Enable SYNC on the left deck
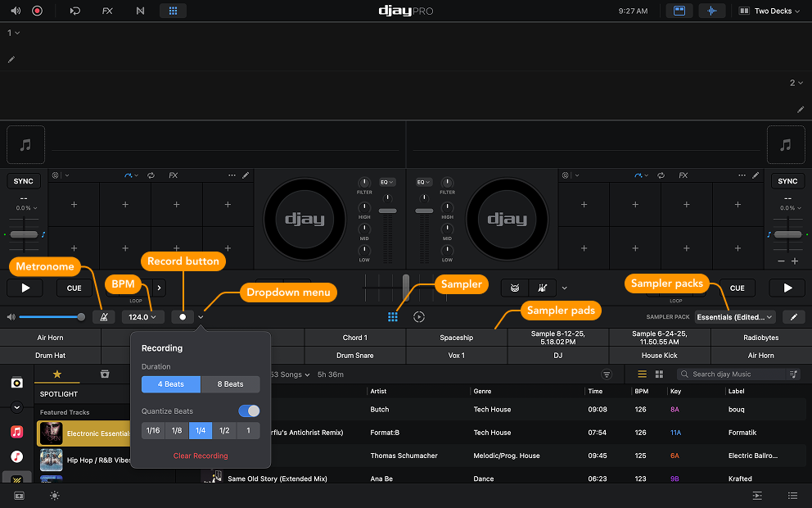Image resolution: width=812 pixels, height=508 pixels. pos(24,180)
